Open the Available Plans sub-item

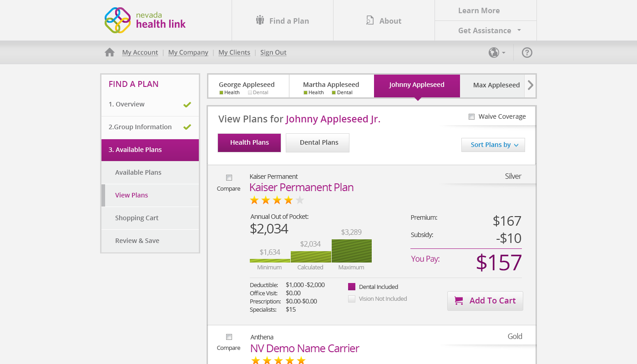tap(150, 172)
